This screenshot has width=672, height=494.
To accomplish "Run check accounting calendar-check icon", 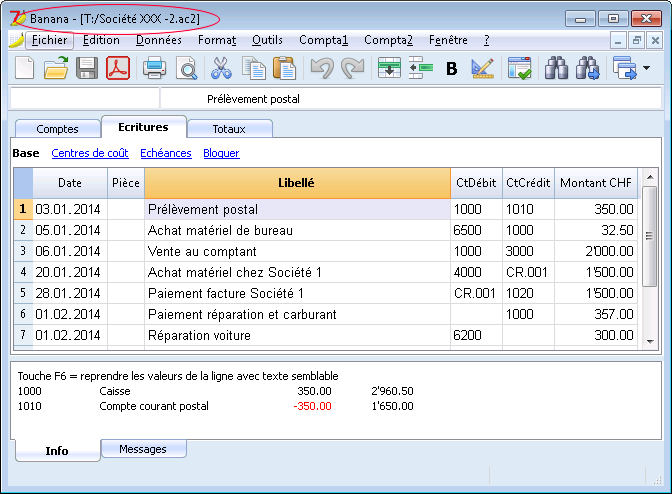I will point(519,68).
